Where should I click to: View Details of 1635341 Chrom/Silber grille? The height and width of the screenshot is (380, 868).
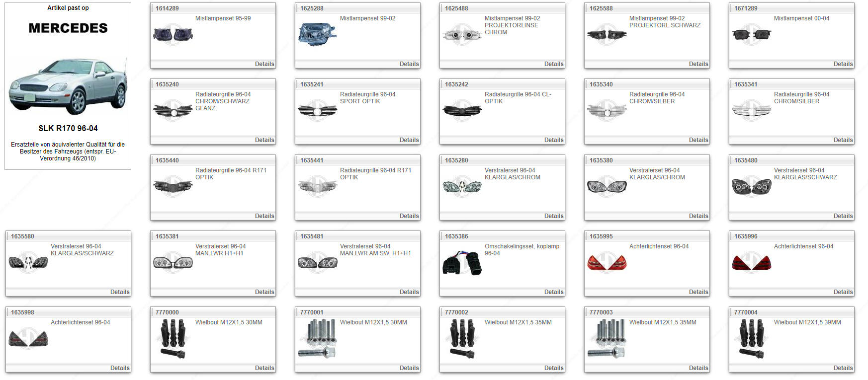tap(843, 140)
